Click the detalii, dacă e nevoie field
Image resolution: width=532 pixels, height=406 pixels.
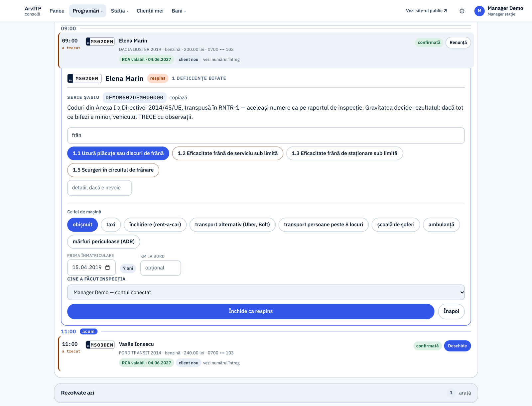click(99, 188)
